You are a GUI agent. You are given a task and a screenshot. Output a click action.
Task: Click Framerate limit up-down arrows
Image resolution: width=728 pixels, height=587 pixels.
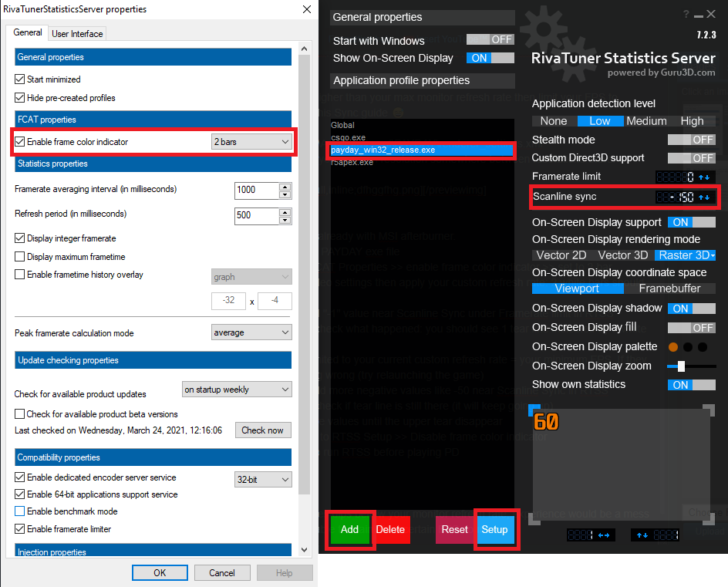704,177
